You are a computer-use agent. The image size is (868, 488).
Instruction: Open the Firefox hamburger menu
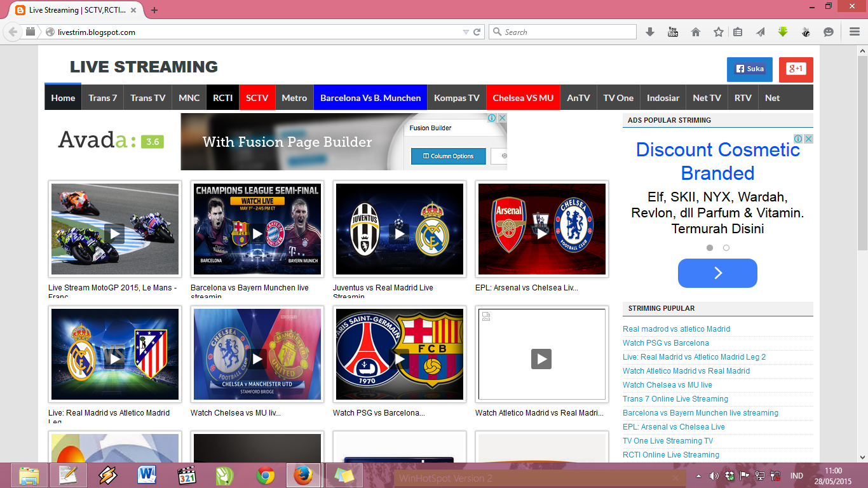(855, 32)
